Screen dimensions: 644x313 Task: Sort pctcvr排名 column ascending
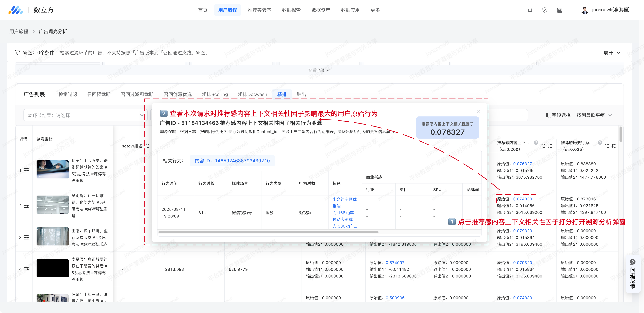point(147,146)
